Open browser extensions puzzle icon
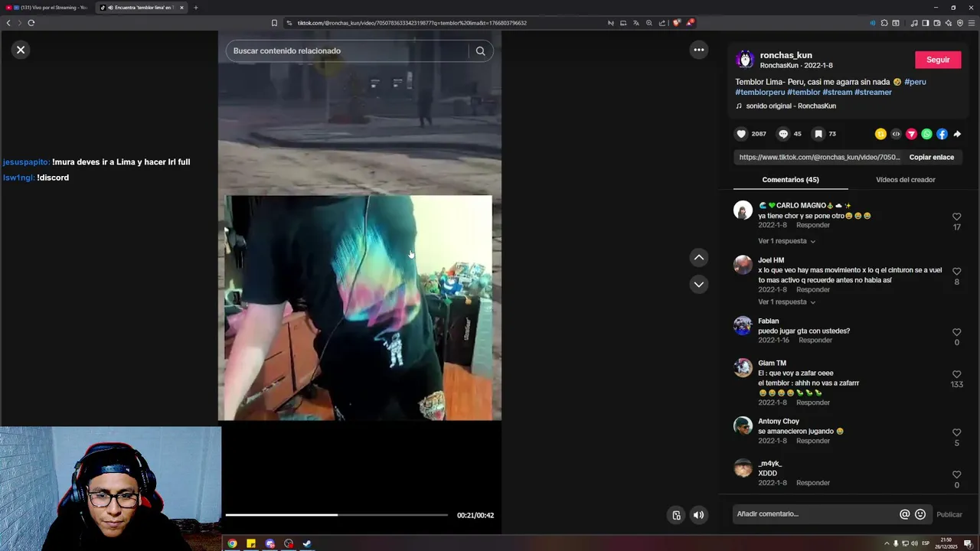Image resolution: width=980 pixels, height=551 pixels. click(884, 23)
